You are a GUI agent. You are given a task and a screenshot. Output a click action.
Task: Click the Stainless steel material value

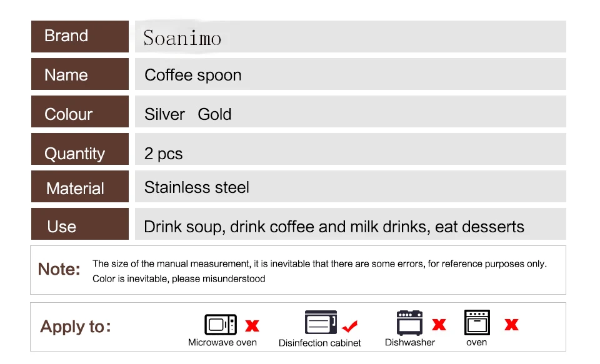click(x=197, y=187)
